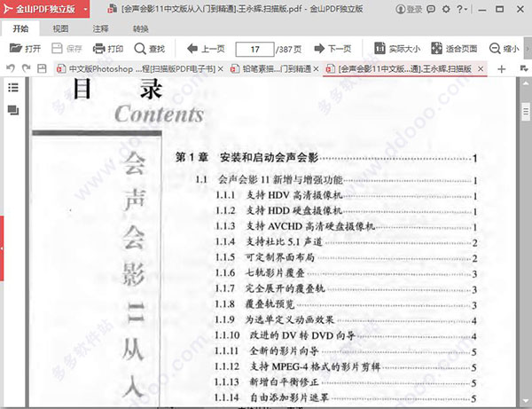Close the 铅笔素描 document tab
This screenshot has height=409, width=532.
point(316,69)
